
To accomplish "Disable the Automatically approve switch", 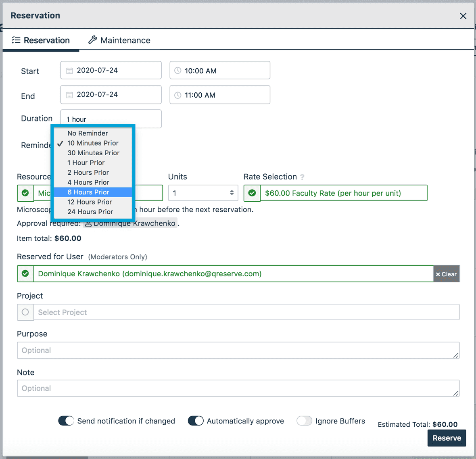I will tap(196, 421).
